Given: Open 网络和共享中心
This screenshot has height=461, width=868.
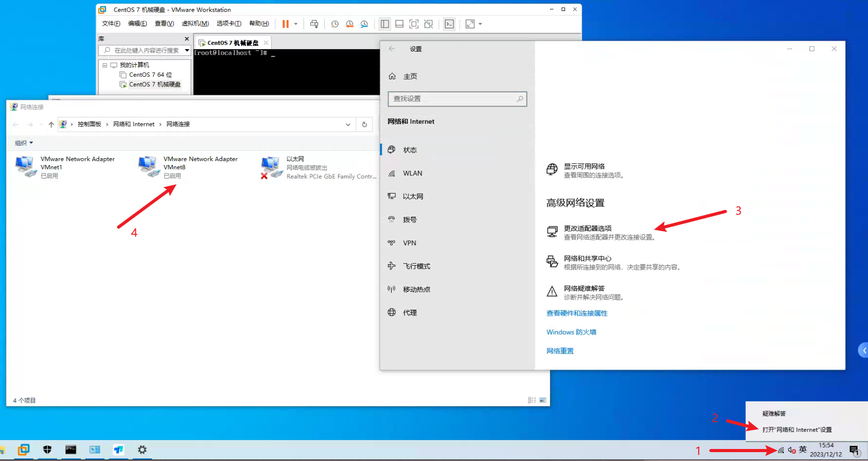Looking at the screenshot, I should coord(614,263).
